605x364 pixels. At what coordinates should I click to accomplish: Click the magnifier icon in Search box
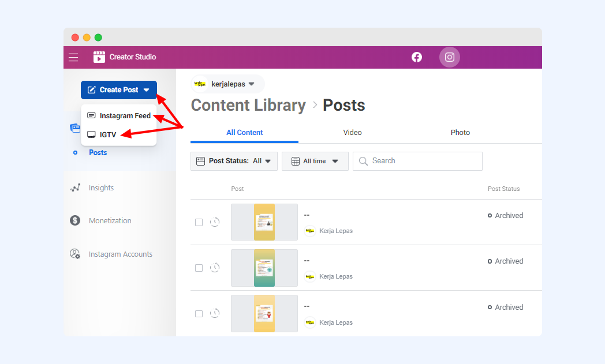[363, 161]
